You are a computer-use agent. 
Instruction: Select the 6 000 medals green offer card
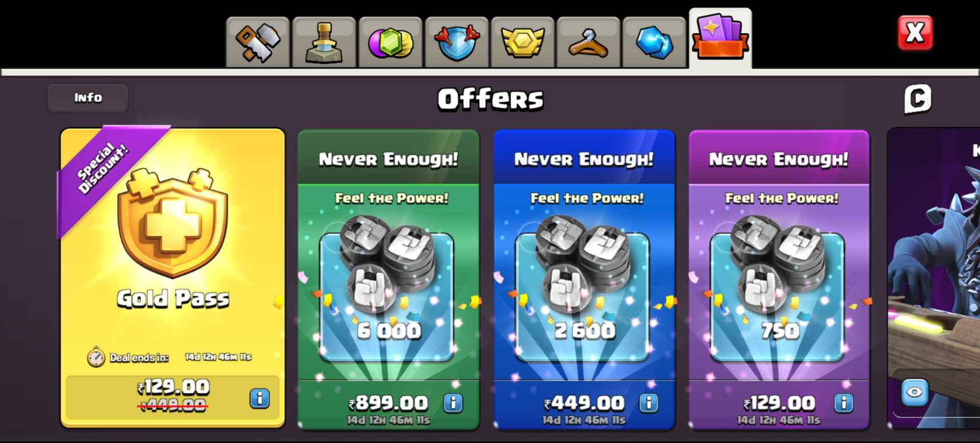388,279
